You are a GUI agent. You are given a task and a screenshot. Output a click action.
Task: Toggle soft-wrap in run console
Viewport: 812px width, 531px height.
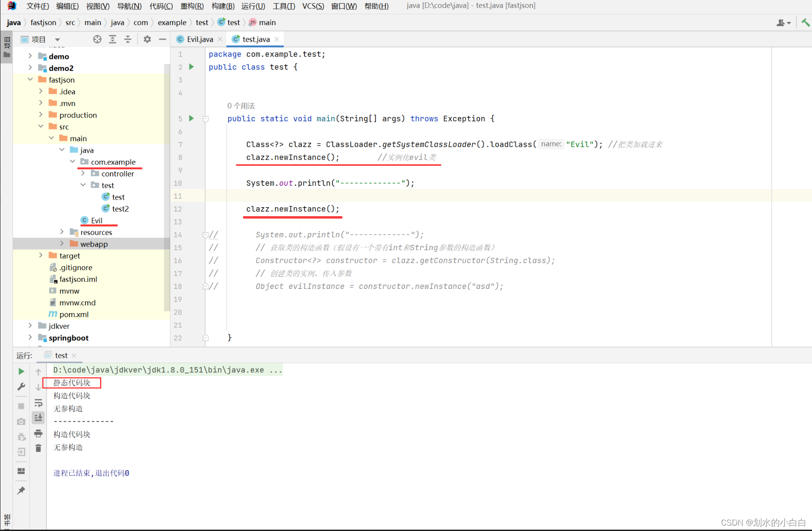38,403
